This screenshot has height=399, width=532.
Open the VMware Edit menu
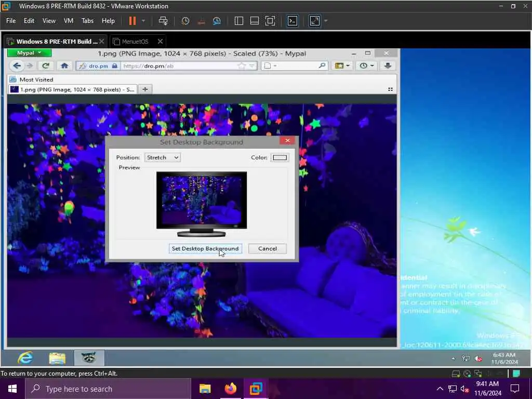29,21
